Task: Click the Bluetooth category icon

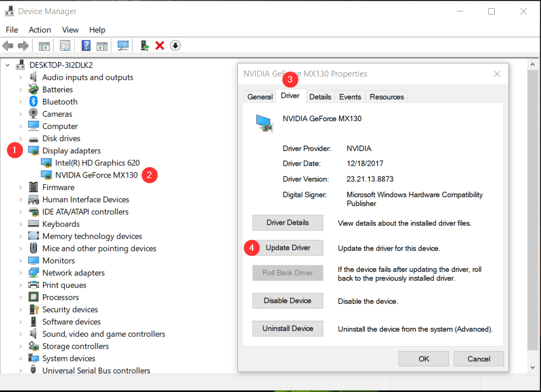Action: click(x=34, y=102)
